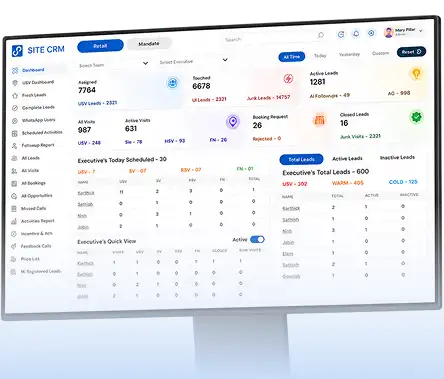Toggle the Active switch in Quick View
Screen dimensions: 444x379
[257, 239]
